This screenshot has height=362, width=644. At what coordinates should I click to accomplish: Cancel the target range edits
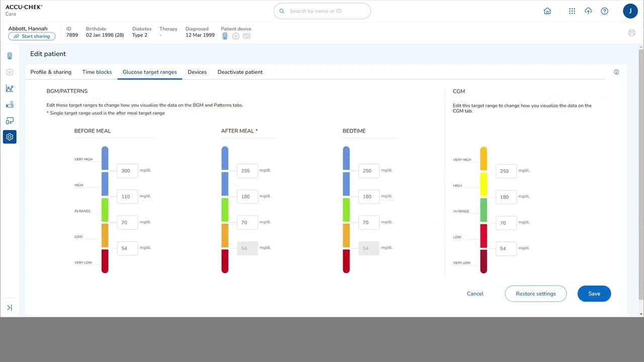click(x=475, y=294)
